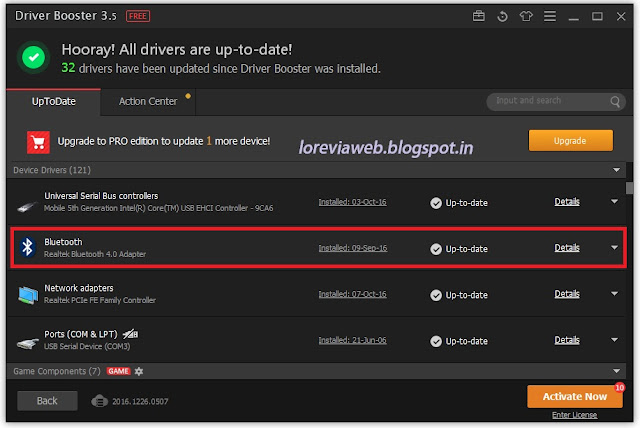The height and width of the screenshot is (428, 640).
Task: Open the hamburger main menu
Action: tap(550, 16)
